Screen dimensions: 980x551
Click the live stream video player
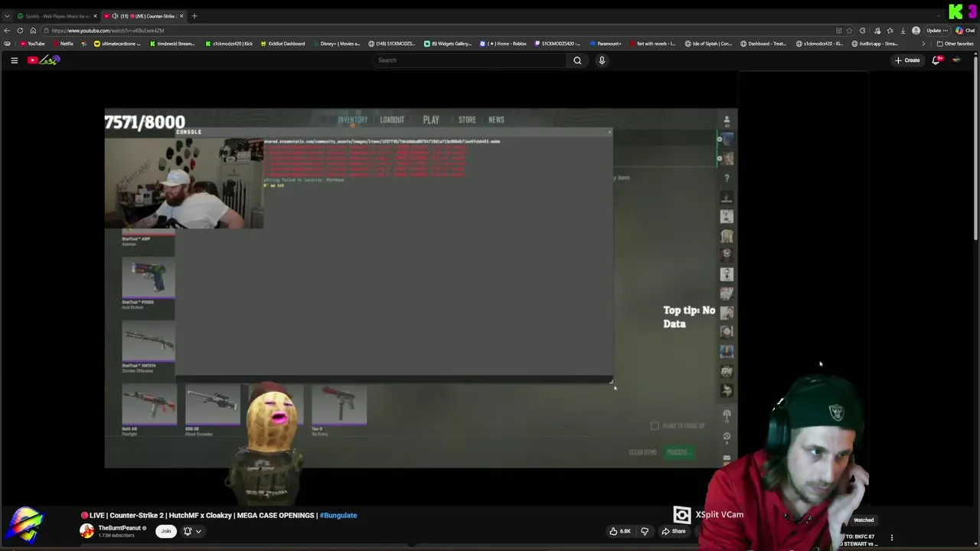[x=420, y=288]
